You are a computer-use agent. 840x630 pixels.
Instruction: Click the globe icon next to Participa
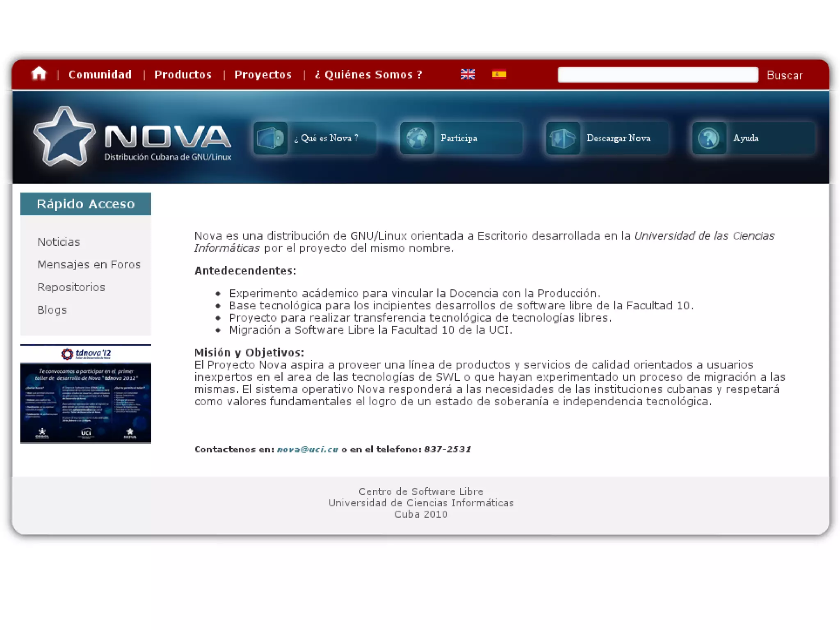pos(417,138)
